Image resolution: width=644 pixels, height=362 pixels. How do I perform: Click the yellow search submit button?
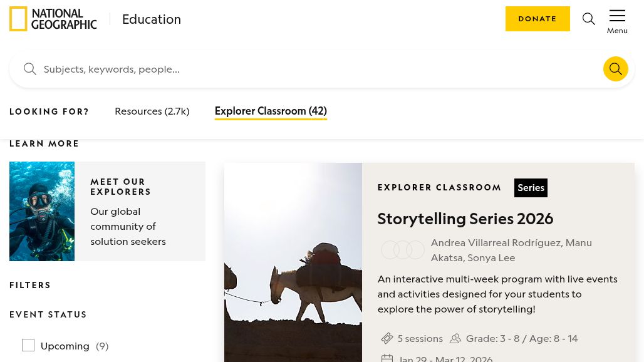[x=615, y=69]
